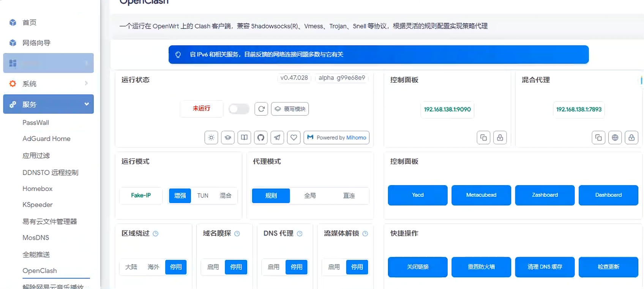Click the help icon next to DNS 代理
This screenshot has height=289, width=644.
pyautogui.click(x=300, y=234)
